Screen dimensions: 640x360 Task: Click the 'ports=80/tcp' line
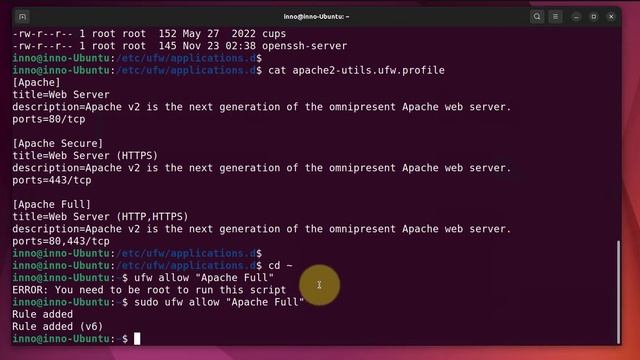click(x=49, y=119)
